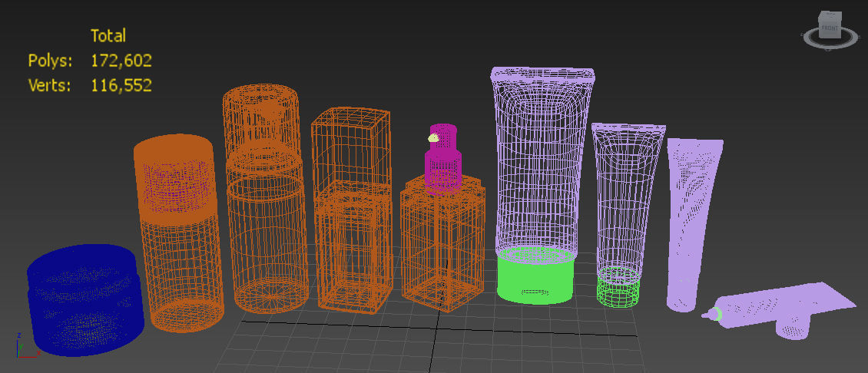
Task: Click the Polys label
Action: click(x=51, y=61)
